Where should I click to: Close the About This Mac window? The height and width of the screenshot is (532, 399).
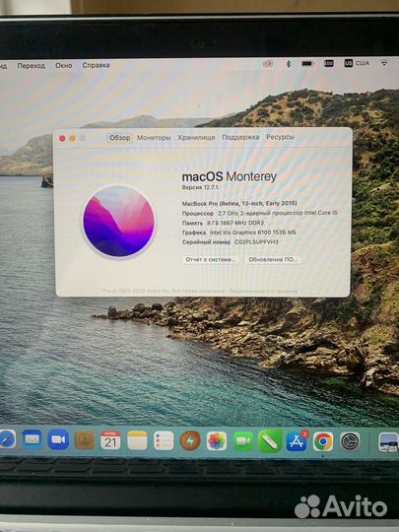point(62,139)
